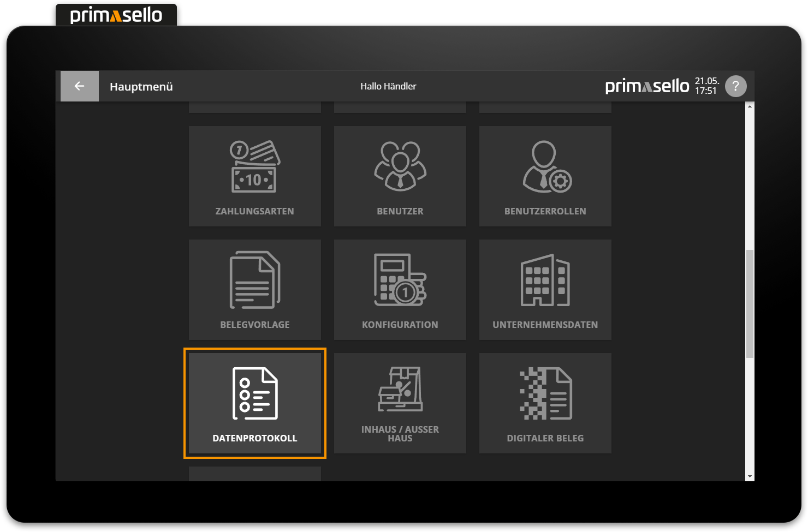Click the date and time display
Image resolution: width=808 pixels, height=532 pixels.
point(707,86)
